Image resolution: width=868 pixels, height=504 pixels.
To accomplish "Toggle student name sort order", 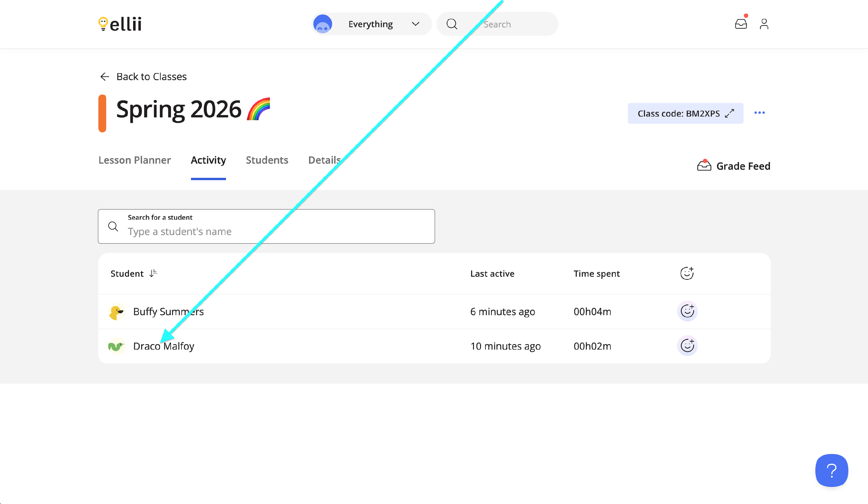I will 153,273.
